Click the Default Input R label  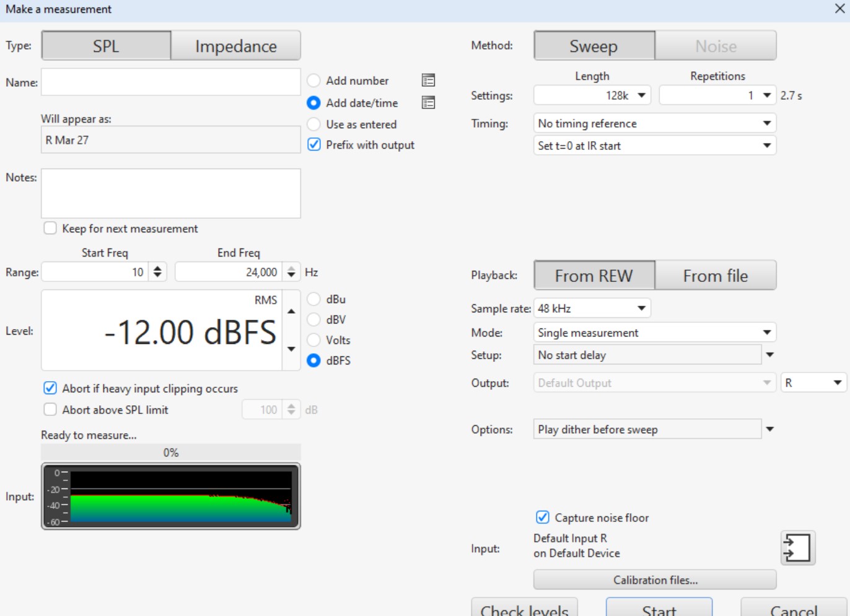click(x=571, y=539)
